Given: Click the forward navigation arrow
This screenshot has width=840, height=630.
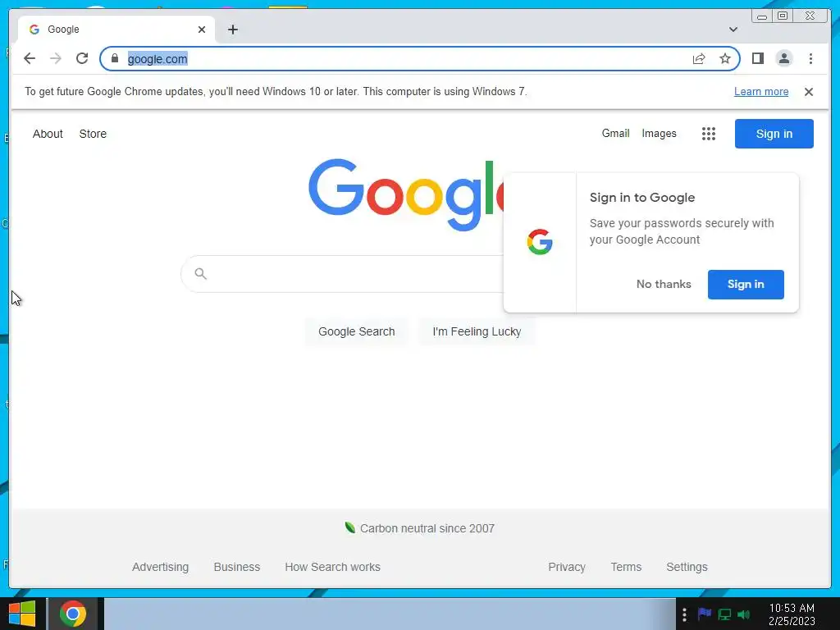Looking at the screenshot, I should click(56, 58).
